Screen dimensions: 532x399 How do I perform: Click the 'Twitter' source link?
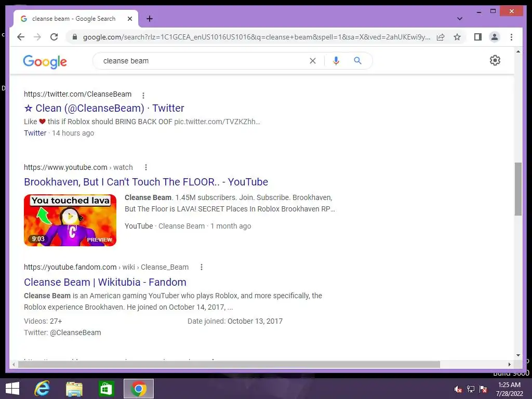pos(35,133)
